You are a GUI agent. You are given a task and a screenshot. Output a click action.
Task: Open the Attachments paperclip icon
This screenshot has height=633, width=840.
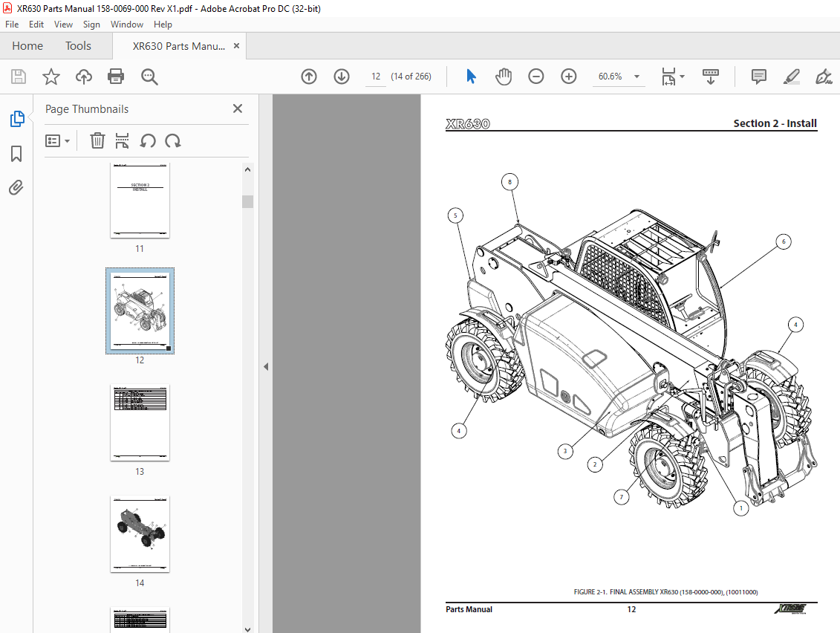16,187
